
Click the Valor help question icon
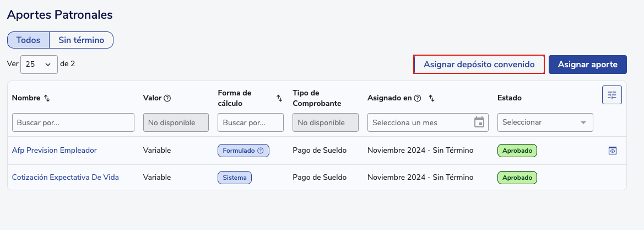(167, 98)
